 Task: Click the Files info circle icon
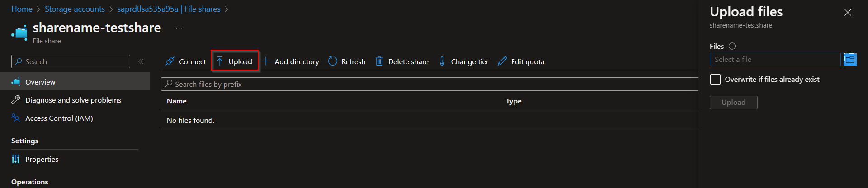(x=732, y=46)
